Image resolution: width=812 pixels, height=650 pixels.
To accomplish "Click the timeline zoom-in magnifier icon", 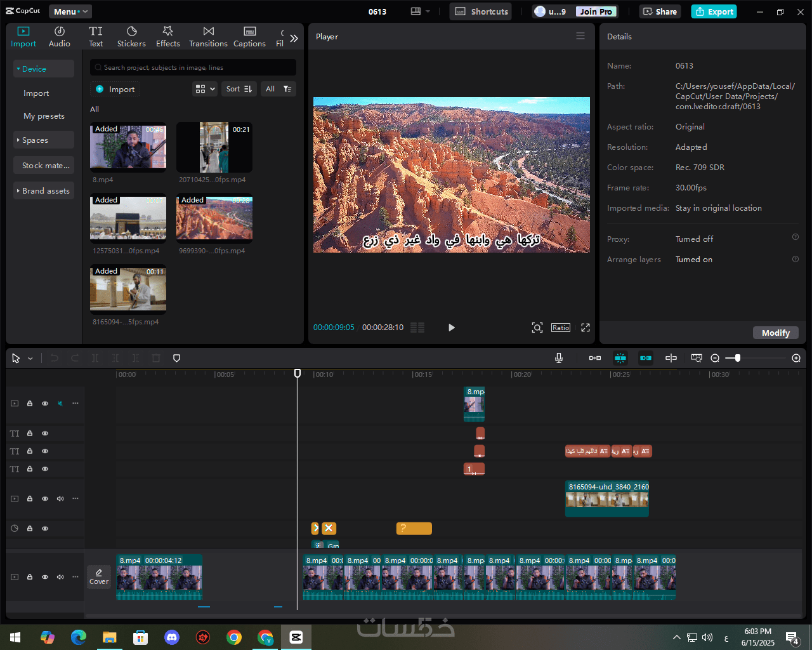I will (x=796, y=358).
